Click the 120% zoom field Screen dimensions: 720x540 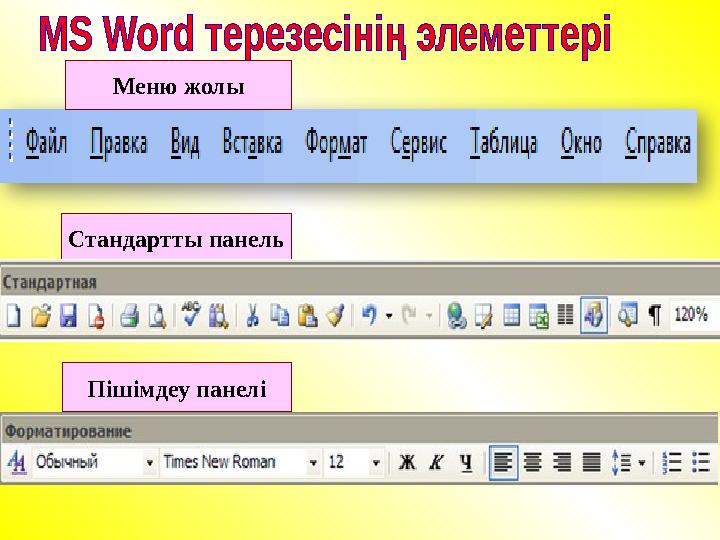click(x=692, y=315)
